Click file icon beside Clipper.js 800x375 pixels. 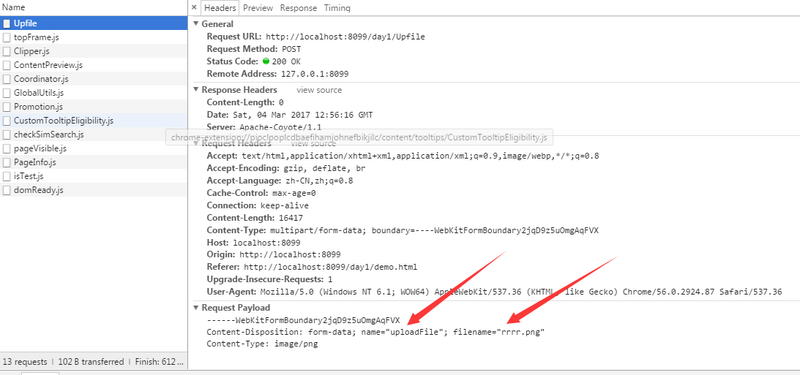point(7,51)
